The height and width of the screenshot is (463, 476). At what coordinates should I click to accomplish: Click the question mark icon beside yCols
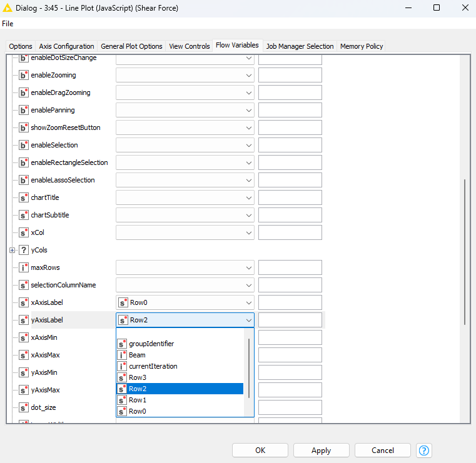[24, 250]
